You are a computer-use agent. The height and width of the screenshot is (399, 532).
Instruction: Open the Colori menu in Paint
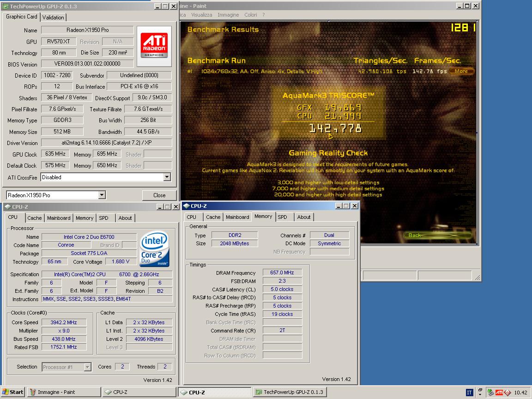tap(250, 15)
